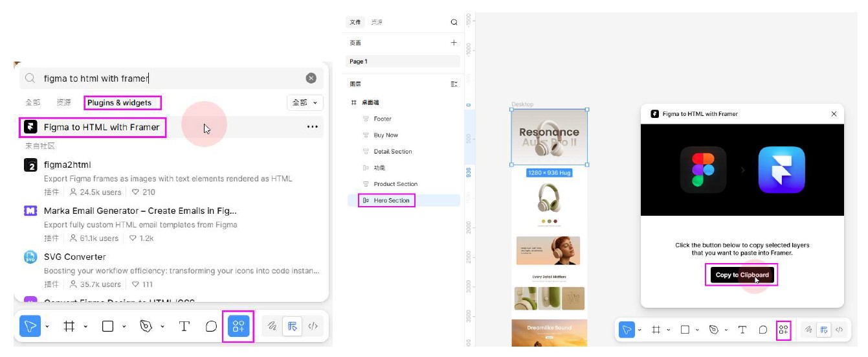The image size is (868, 357).
Task: Add a new page with plus icon
Action: coord(454,43)
